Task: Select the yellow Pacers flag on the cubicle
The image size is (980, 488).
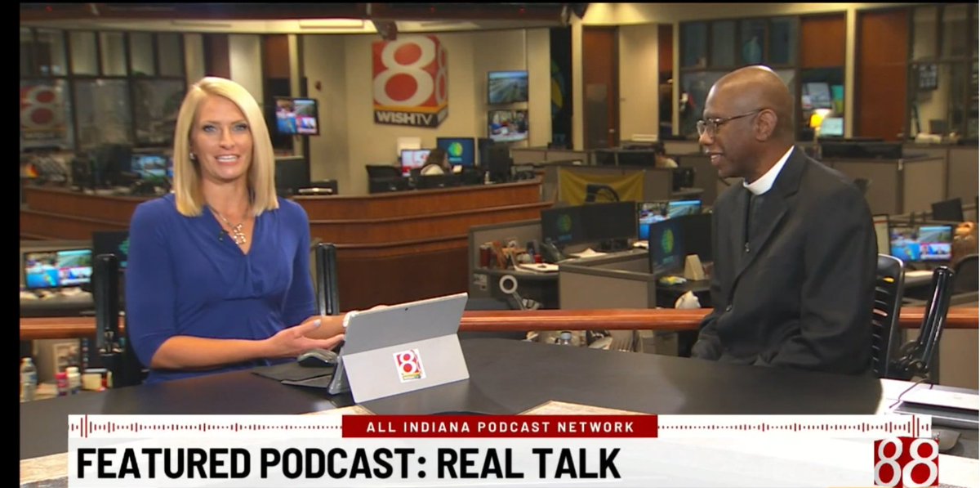Action: click(603, 186)
